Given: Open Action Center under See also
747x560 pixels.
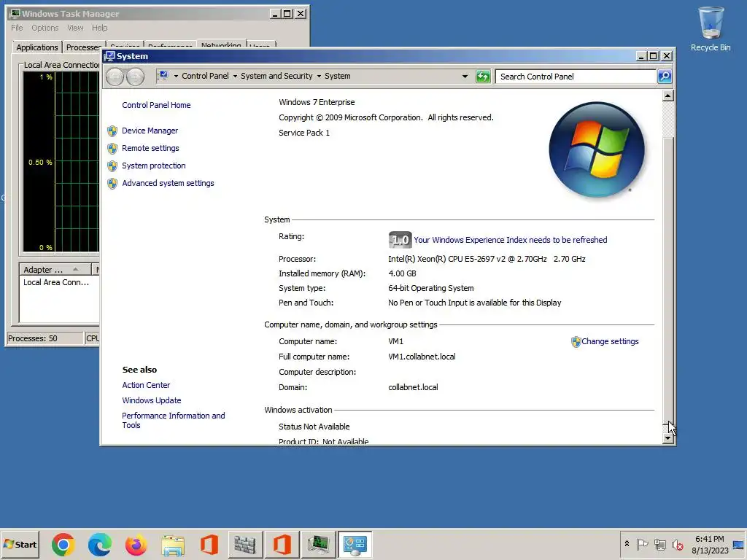Looking at the screenshot, I should (x=146, y=385).
